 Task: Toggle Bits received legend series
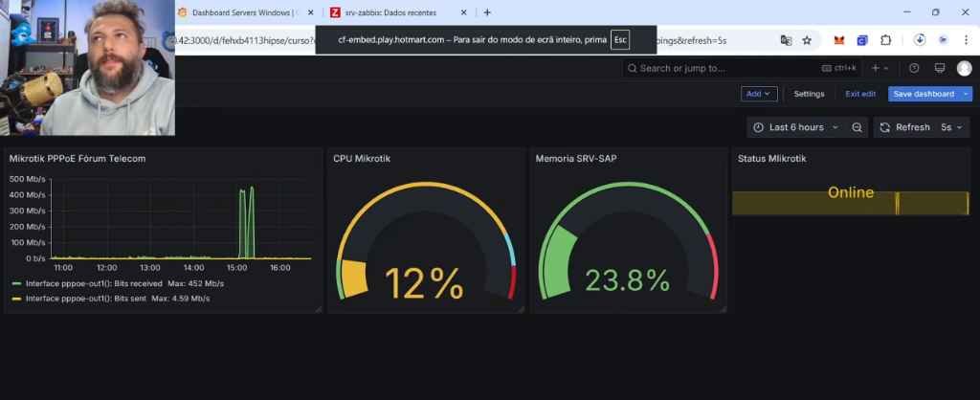94,284
